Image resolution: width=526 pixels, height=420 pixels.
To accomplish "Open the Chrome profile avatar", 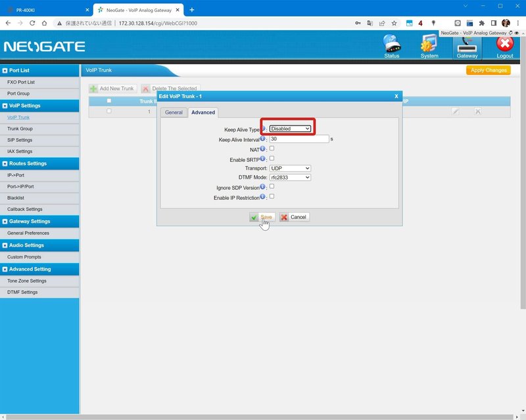I will (x=506, y=23).
